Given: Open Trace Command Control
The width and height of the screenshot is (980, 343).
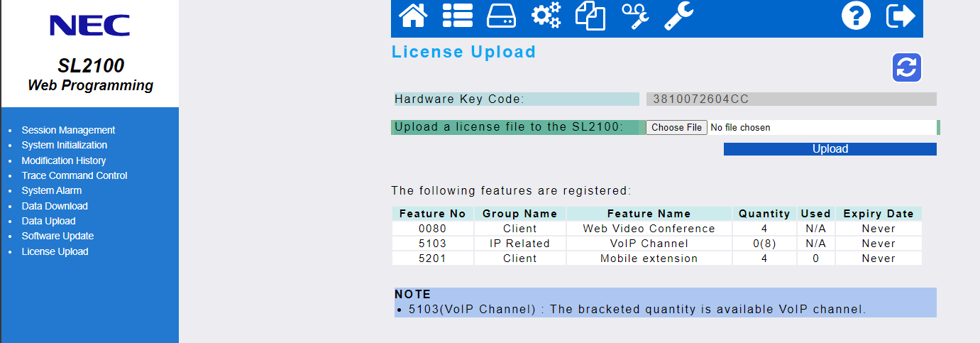Looking at the screenshot, I should click(x=75, y=175).
